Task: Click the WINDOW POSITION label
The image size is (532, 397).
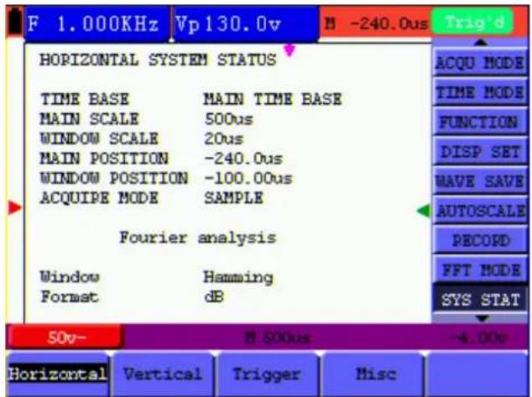Action: click(x=114, y=179)
